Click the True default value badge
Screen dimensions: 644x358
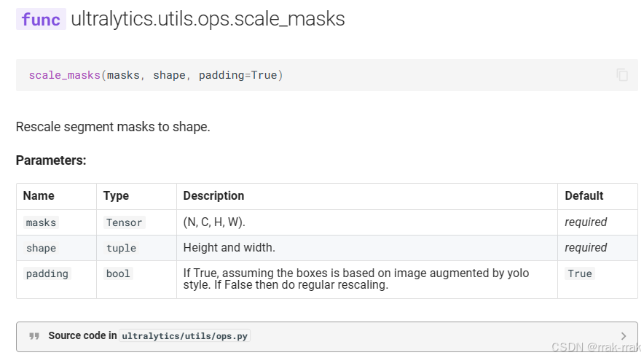coord(580,273)
